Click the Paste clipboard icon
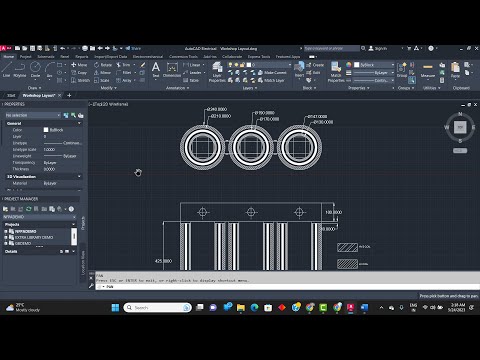Screen dimensions: 480x360 455,70
